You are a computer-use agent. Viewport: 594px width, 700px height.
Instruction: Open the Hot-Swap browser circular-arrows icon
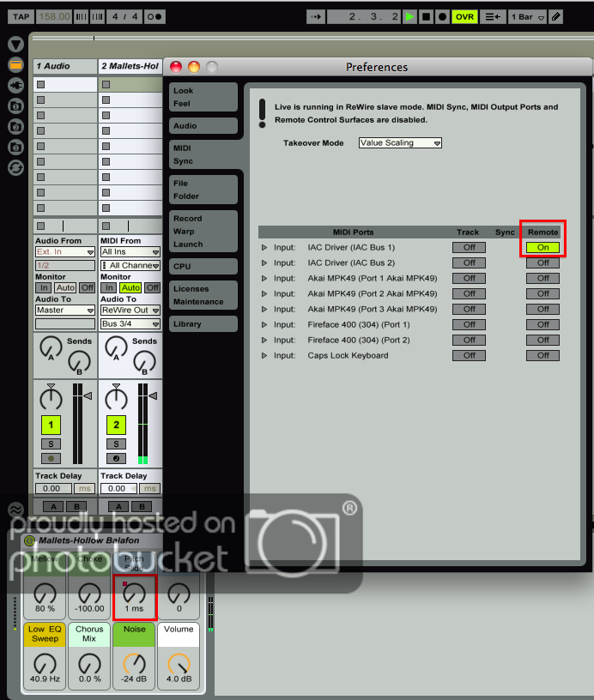pyautogui.click(x=15, y=168)
